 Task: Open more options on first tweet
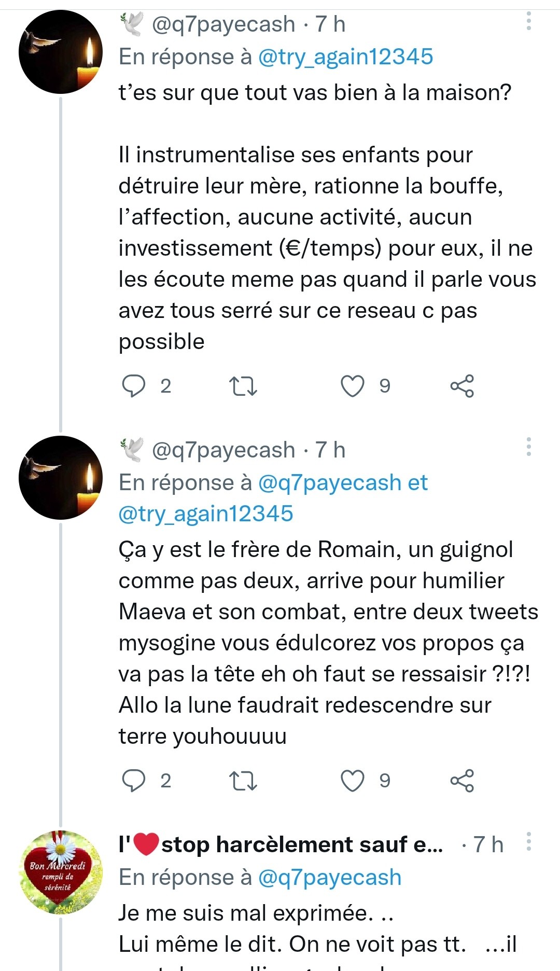click(529, 21)
